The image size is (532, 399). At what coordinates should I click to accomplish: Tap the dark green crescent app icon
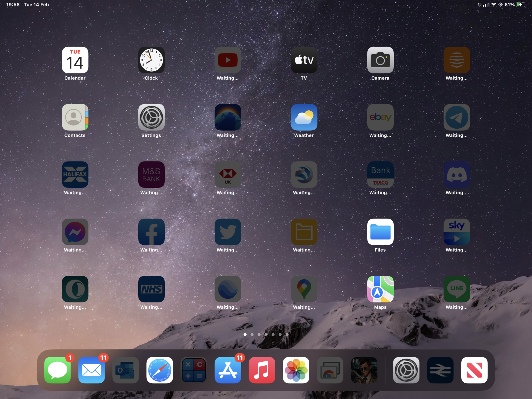tap(75, 289)
